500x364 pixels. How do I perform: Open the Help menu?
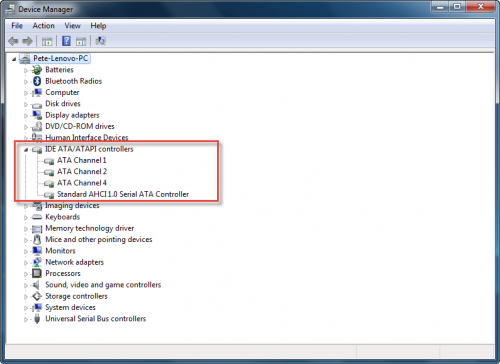tap(98, 26)
